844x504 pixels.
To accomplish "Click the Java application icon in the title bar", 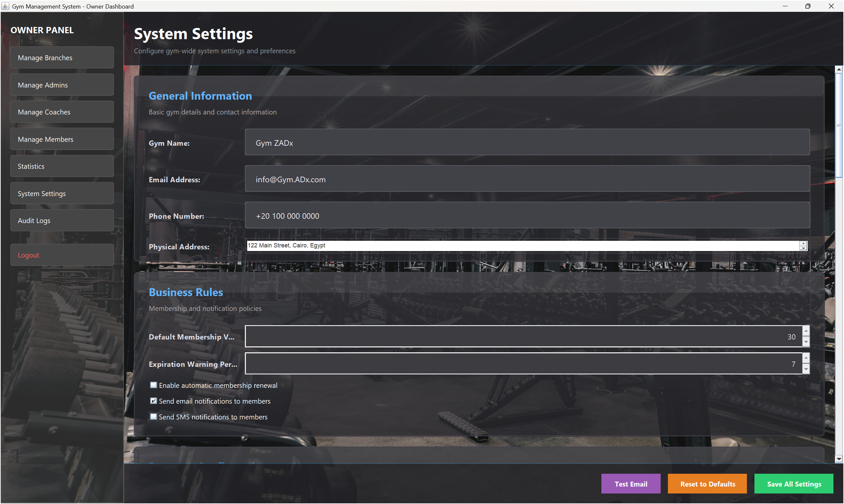I will [5, 6].
